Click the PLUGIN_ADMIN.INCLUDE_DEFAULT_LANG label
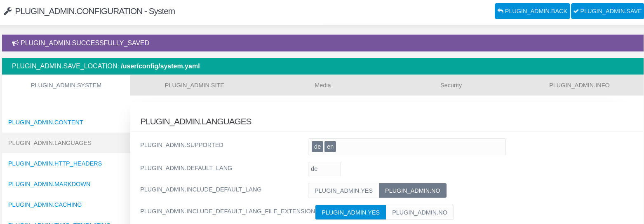This screenshot has height=224, width=644. click(x=201, y=189)
